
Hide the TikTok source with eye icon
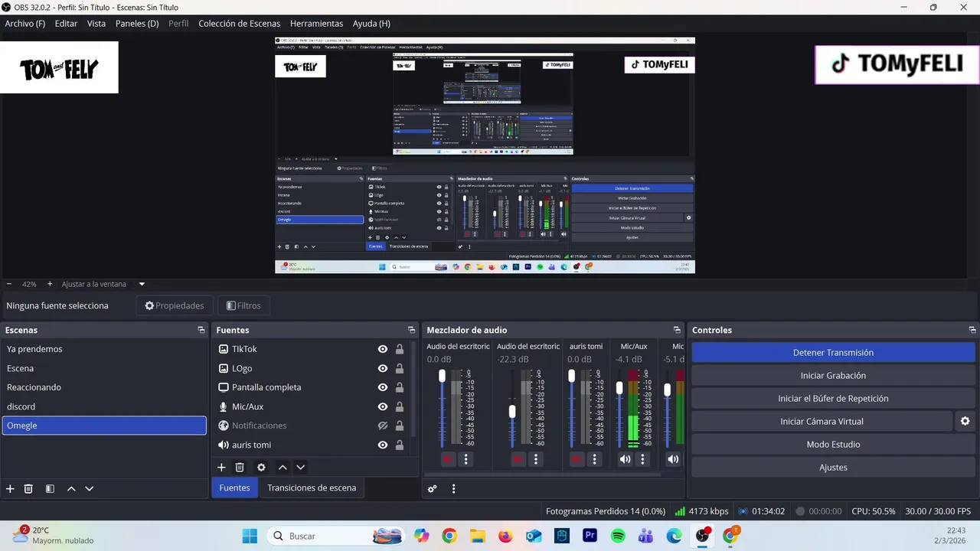(382, 349)
